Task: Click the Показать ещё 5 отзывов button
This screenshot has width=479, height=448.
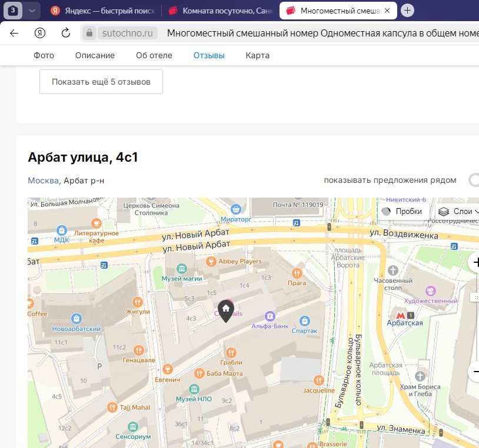Action: [101, 82]
